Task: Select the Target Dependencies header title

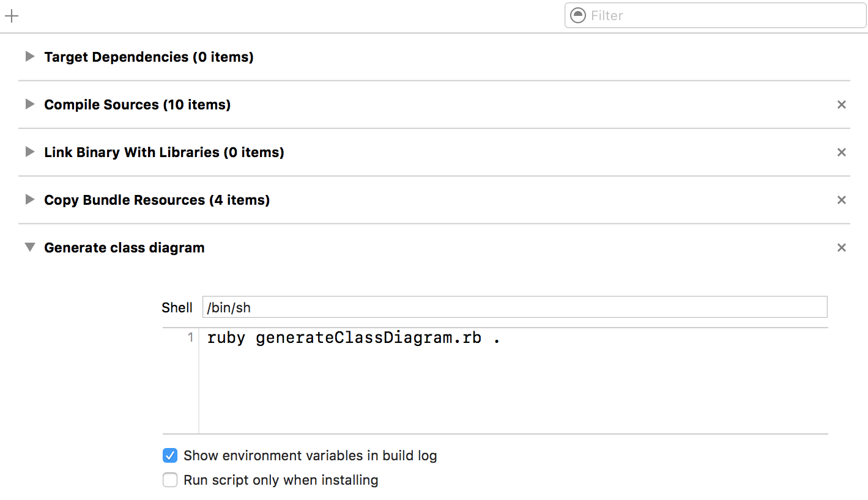Action: pos(149,57)
